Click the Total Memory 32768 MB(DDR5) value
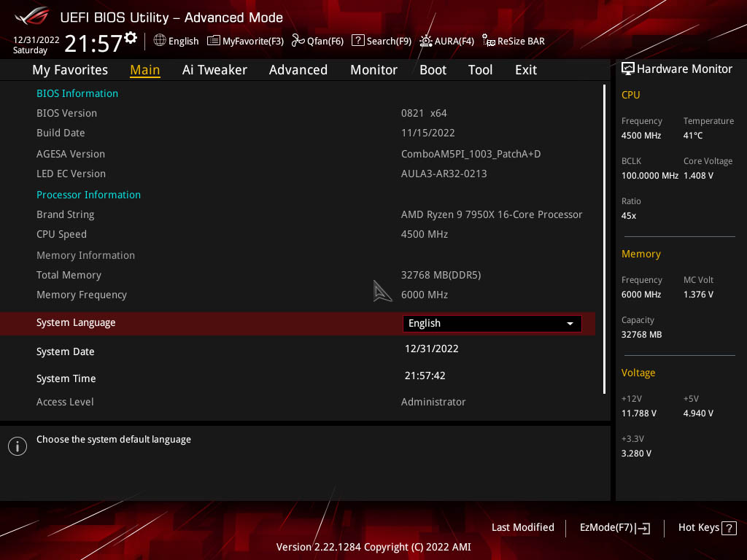The image size is (747, 560). click(x=441, y=275)
